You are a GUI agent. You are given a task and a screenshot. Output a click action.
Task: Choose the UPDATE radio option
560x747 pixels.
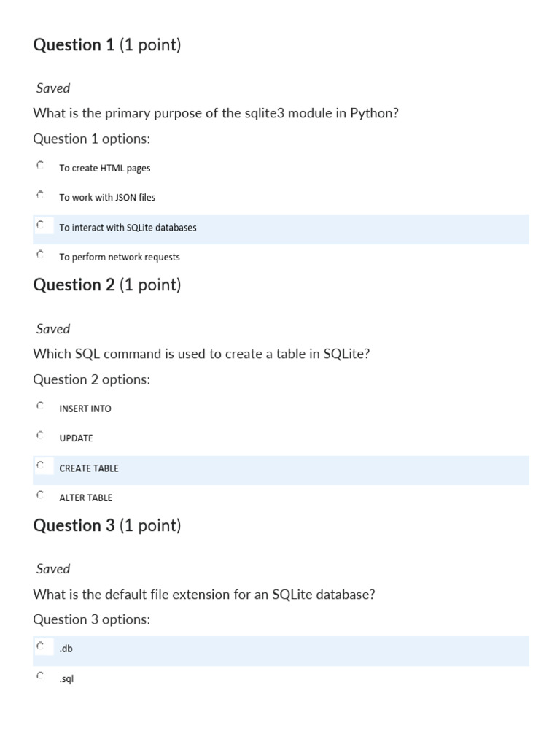point(40,436)
